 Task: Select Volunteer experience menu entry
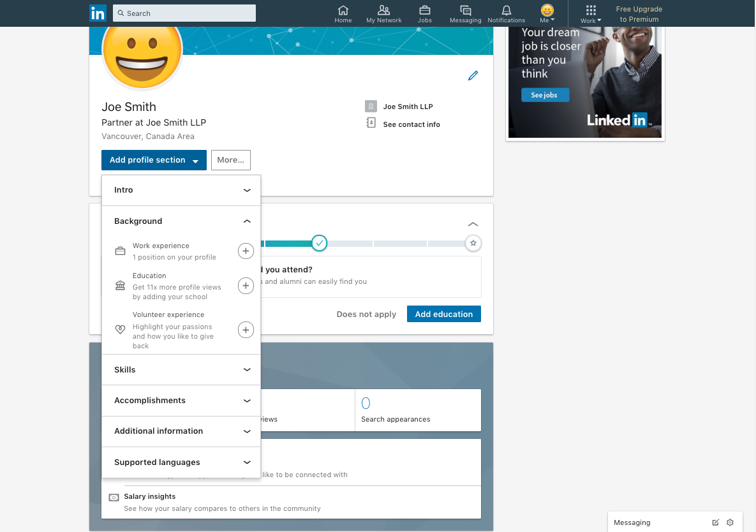(181, 330)
